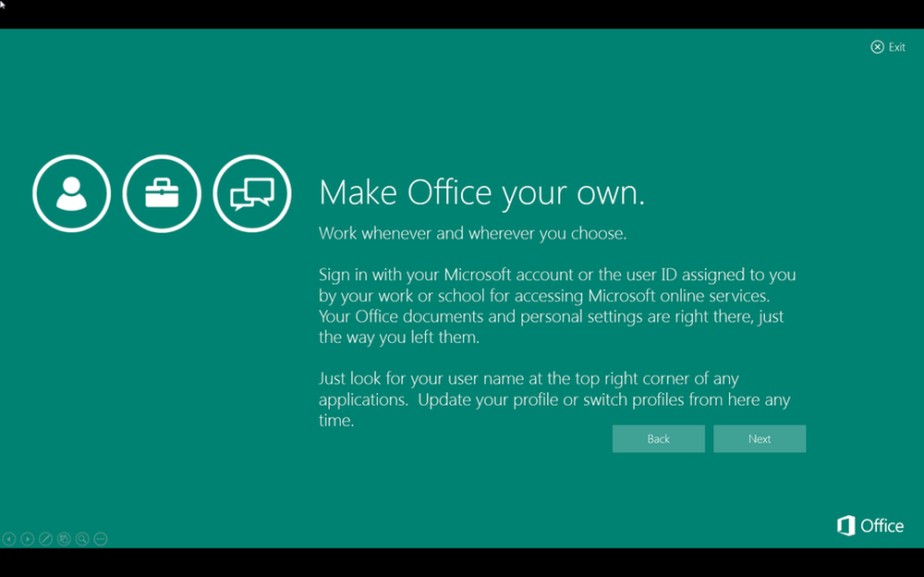The height and width of the screenshot is (577, 924).
Task: Click the briefcase icon circle
Action: pyautogui.click(x=162, y=193)
